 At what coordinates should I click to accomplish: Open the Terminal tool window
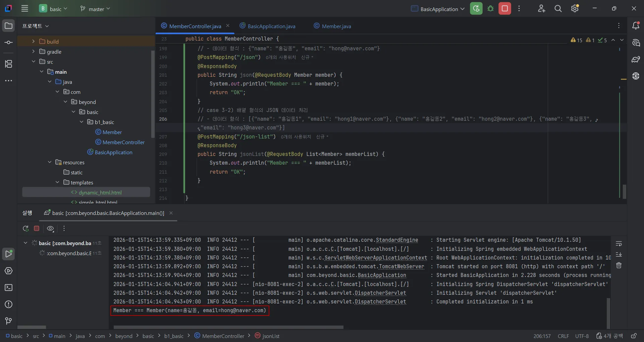pyautogui.click(x=9, y=288)
